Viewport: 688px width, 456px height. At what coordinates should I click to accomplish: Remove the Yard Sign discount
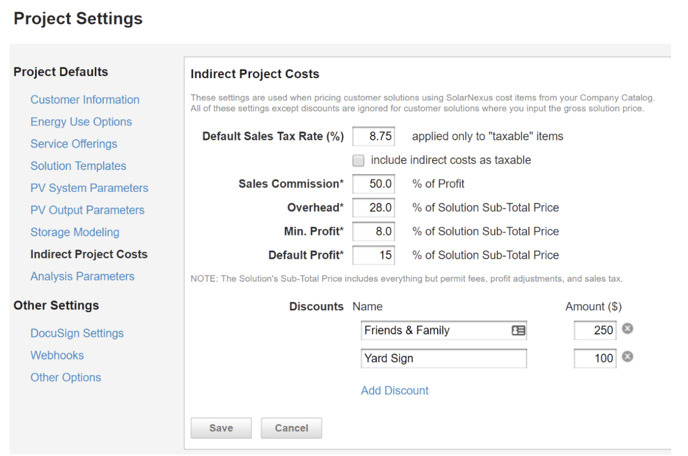pyautogui.click(x=627, y=357)
